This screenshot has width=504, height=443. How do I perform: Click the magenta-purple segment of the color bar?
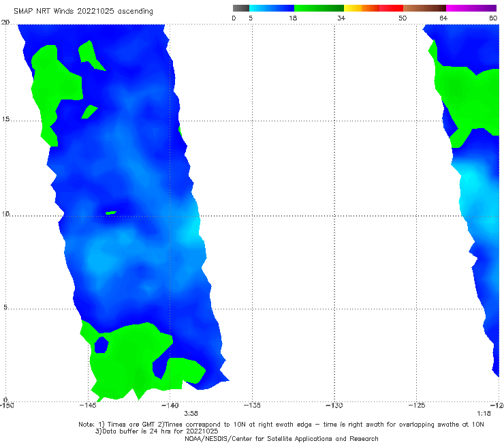(x=471, y=8)
